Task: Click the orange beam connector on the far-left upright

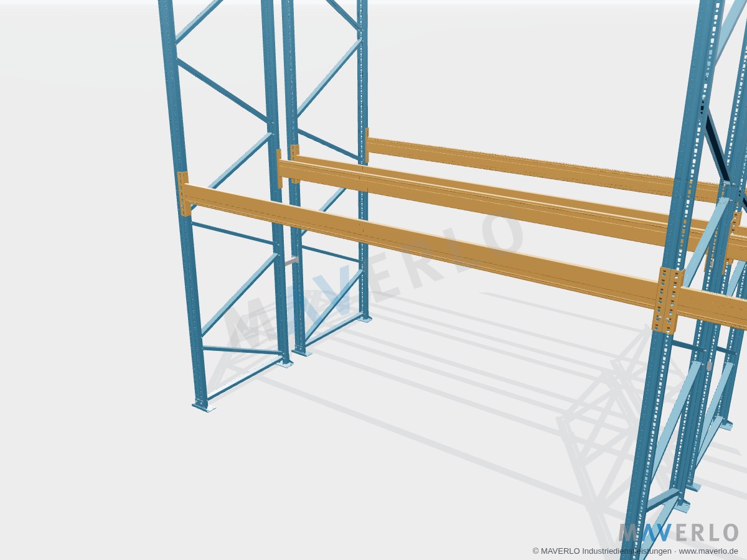Action: point(183,194)
